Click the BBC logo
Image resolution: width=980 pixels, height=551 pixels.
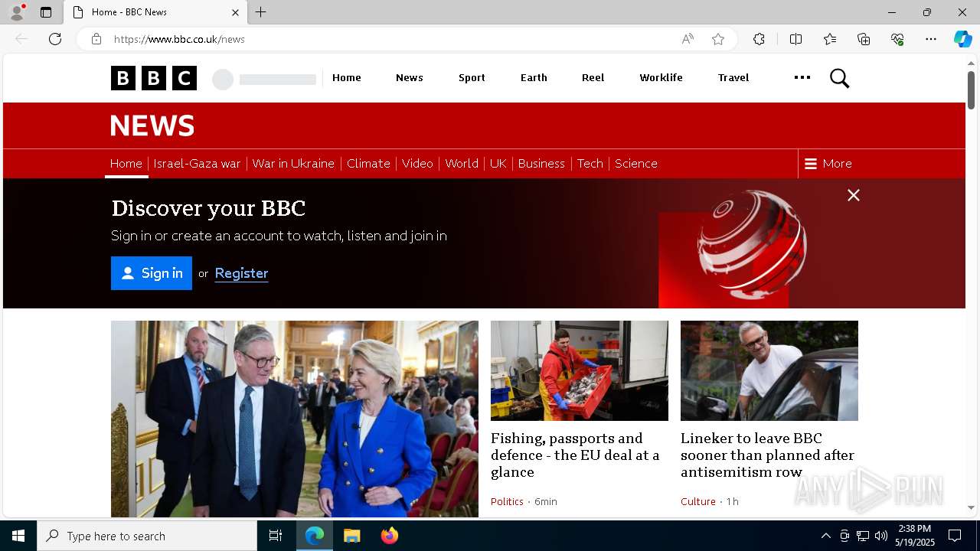click(154, 78)
